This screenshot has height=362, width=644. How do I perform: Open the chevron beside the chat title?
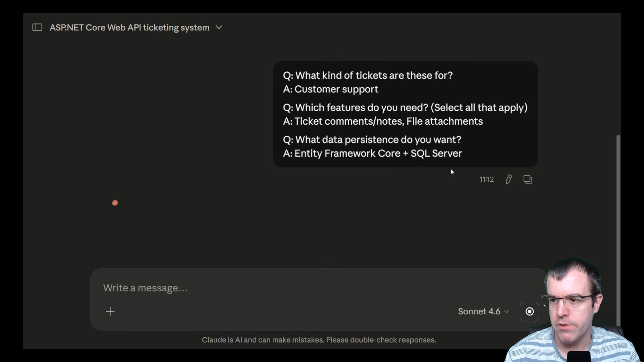click(x=219, y=27)
